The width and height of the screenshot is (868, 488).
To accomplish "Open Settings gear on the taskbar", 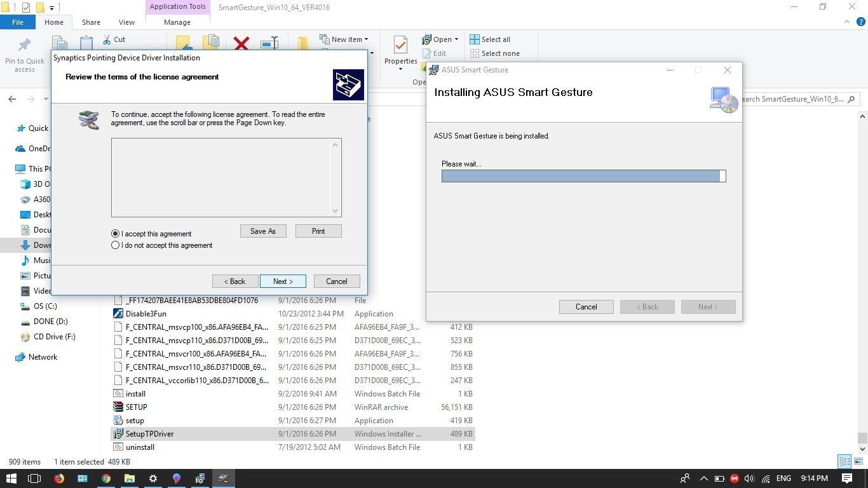I will [x=153, y=478].
